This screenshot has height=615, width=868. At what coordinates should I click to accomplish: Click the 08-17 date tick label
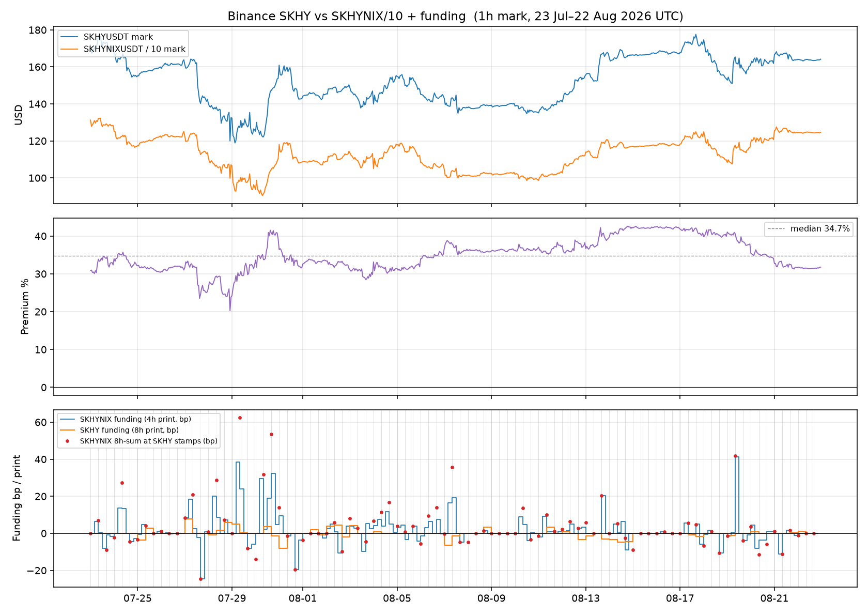(680, 598)
